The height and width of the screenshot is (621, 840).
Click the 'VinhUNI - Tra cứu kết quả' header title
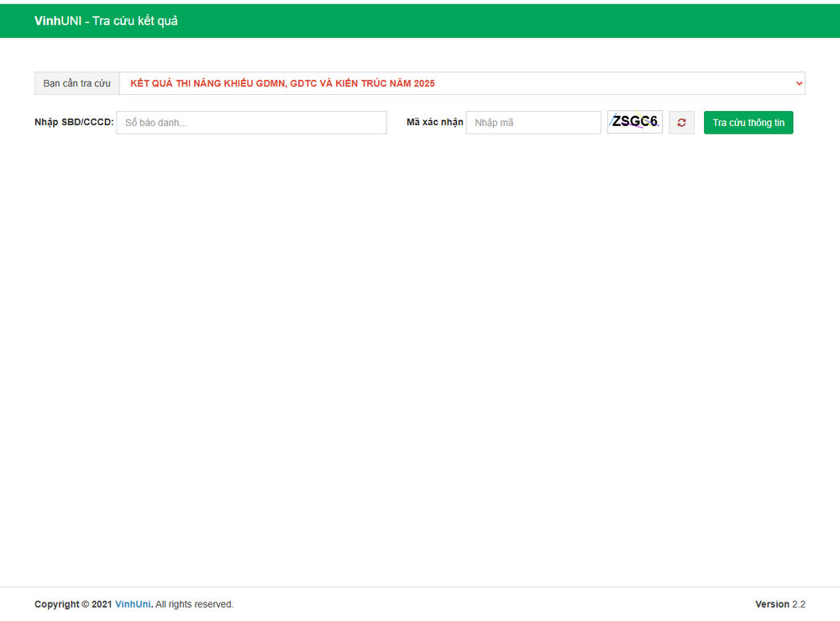click(106, 21)
